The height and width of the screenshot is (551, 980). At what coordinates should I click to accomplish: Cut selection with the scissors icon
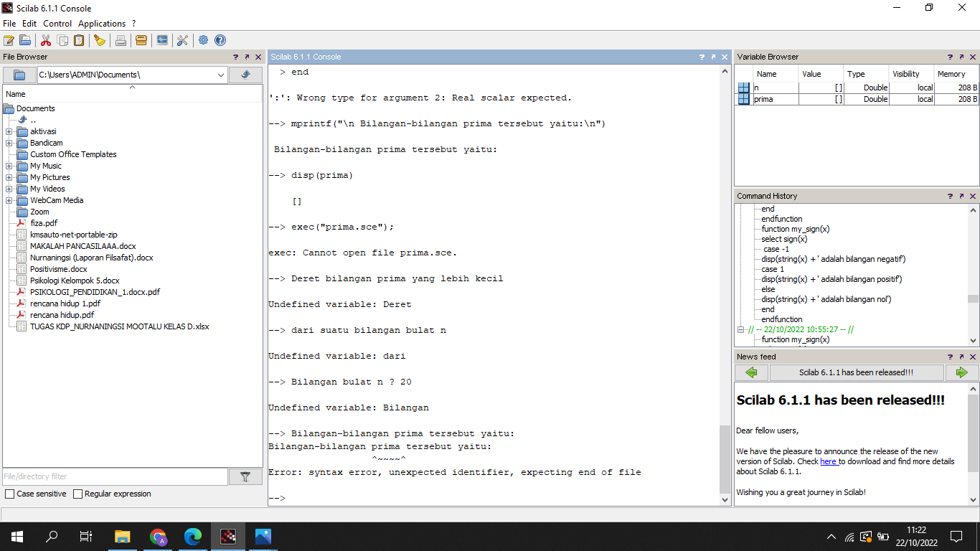coord(46,40)
